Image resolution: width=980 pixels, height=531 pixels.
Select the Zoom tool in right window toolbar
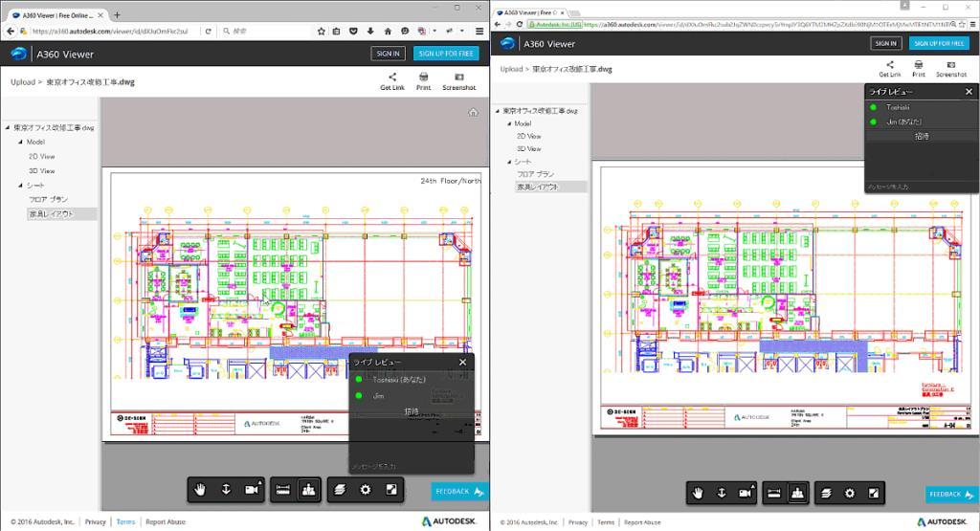[x=722, y=493]
